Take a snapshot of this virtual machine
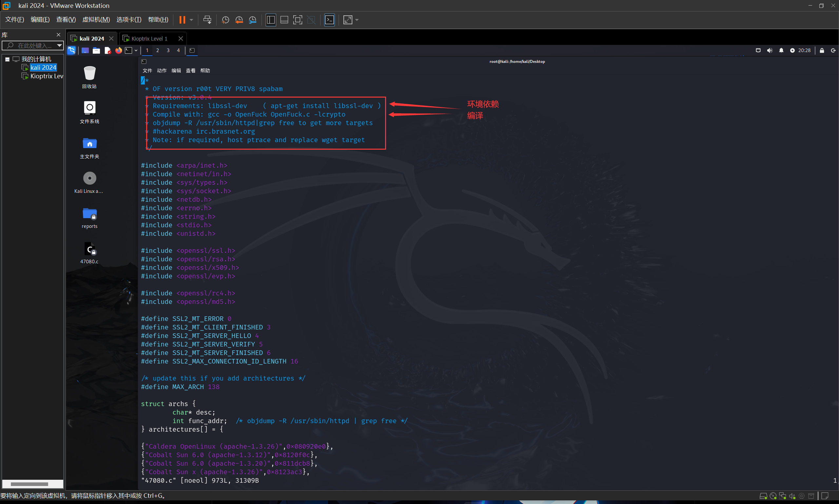 point(225,20)
